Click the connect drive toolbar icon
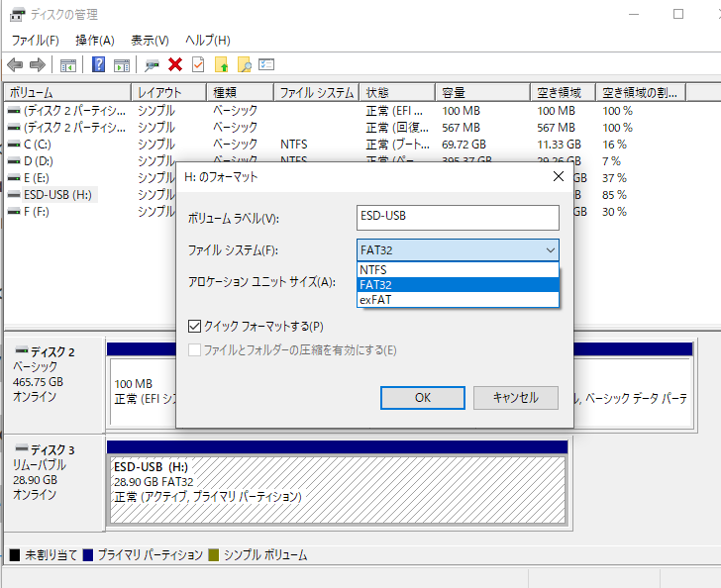The width and height of the screenshot is (721, 588). point(152,65)
